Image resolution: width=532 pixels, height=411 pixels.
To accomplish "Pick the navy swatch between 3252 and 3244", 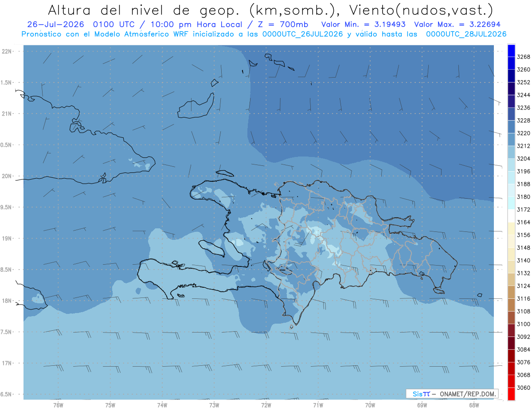I will [x=511, y=89].
